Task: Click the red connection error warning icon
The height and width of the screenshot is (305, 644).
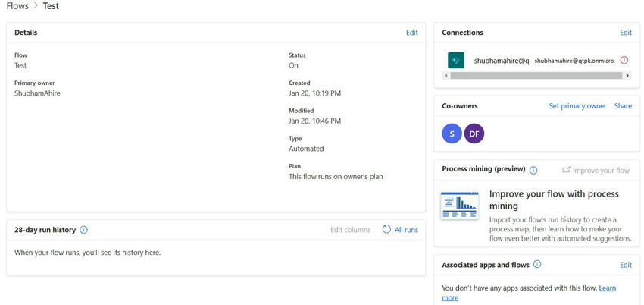Action: 624,61
